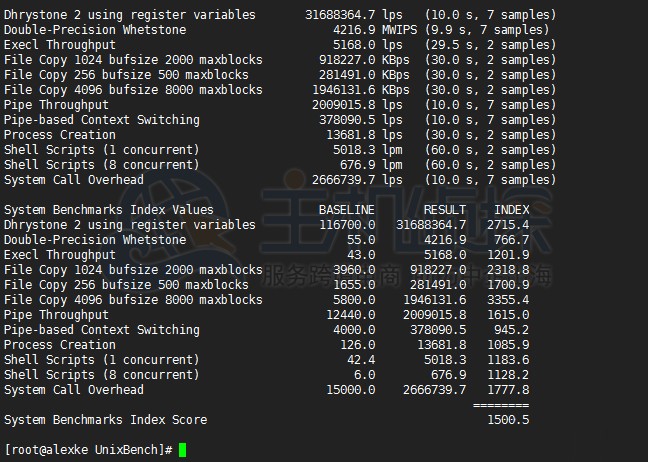Click the BASELINE column header

tap(346, 210)
